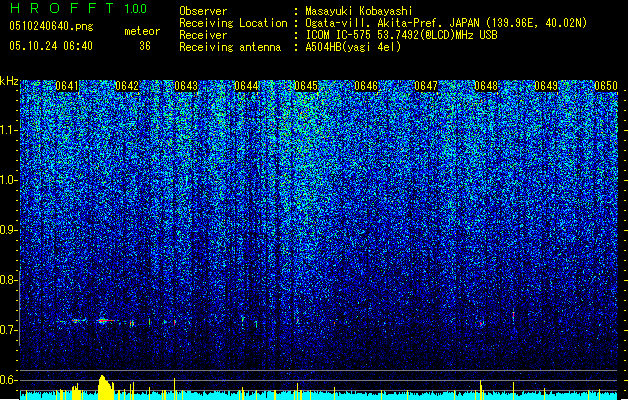Click the Observer field label
Viewport: 629px width, 400px height.
[x=203, y=11]
